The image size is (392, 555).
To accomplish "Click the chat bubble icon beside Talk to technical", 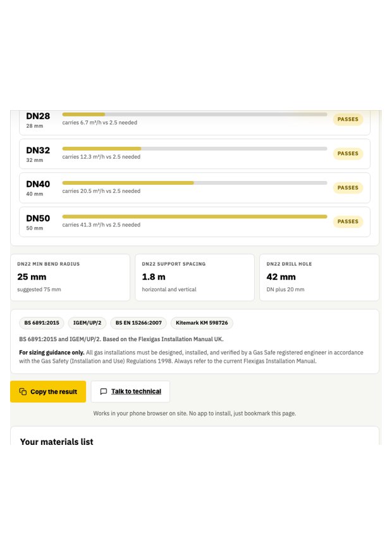I will (104, 392).
